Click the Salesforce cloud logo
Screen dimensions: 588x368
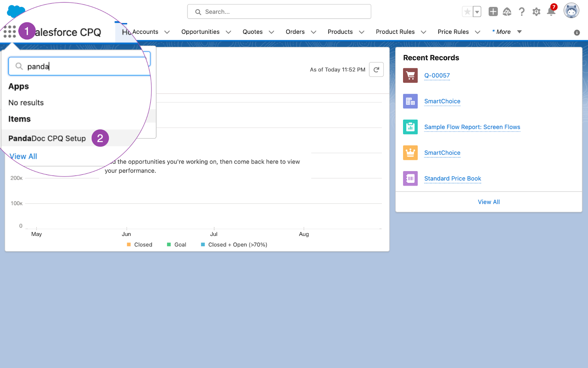[x=16, y=11]
